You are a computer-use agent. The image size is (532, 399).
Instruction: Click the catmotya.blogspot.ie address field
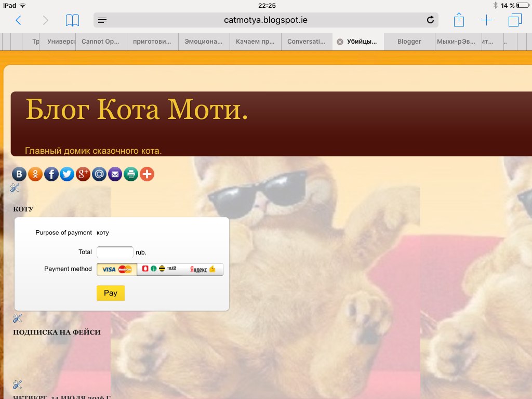pyautogui.click(x=265, y=20)
